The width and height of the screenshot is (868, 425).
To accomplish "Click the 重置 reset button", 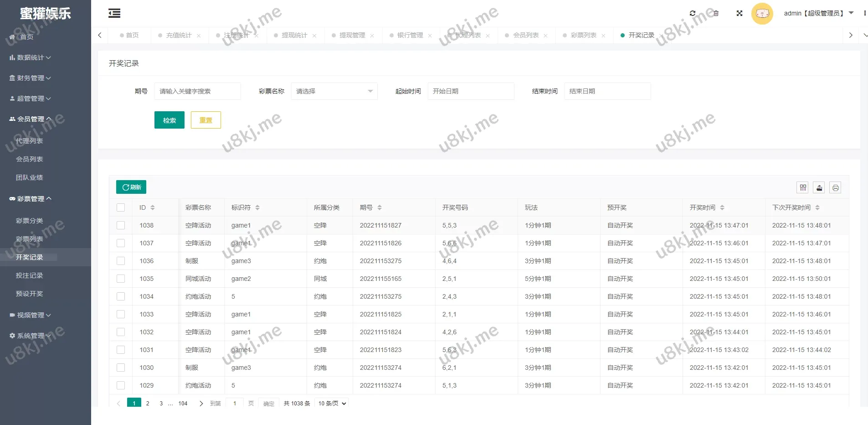I will coord(205,120).
